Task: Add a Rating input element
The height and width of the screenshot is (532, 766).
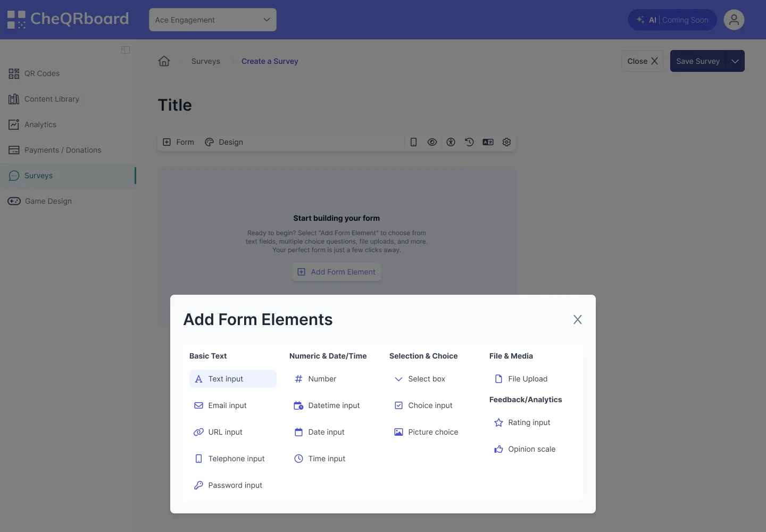Action: point(533,422)
